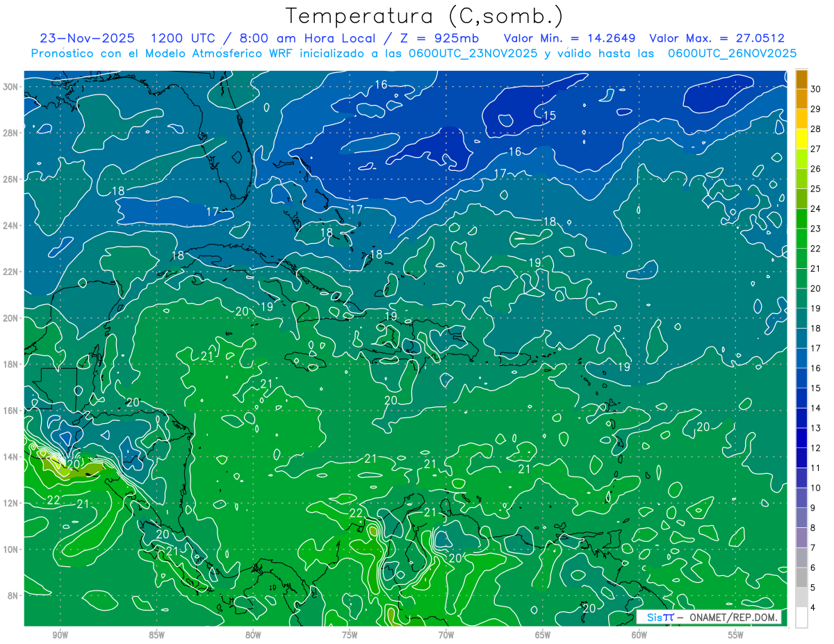Click the '90W' longitude axis label
Screen dimensions: 834x644
pyautogui.click(x=60, y=635)
